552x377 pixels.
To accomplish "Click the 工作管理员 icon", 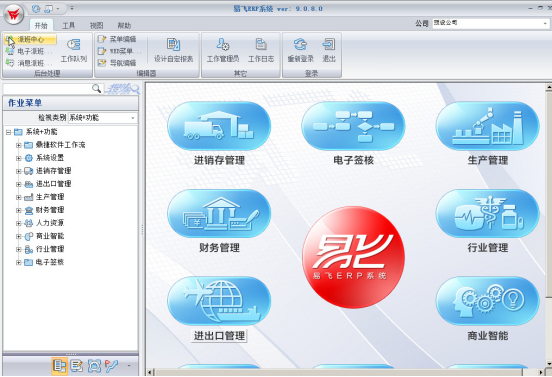I will [223, 45].
